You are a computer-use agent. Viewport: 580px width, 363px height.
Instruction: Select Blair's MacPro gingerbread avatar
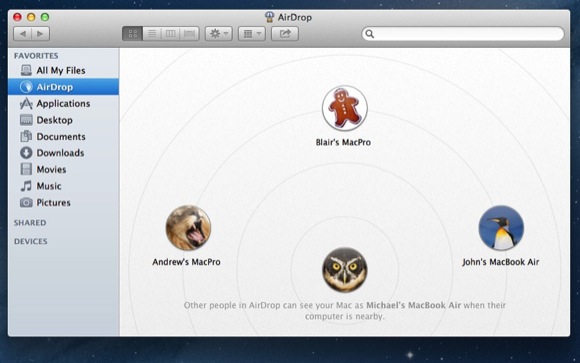(344, 108)
